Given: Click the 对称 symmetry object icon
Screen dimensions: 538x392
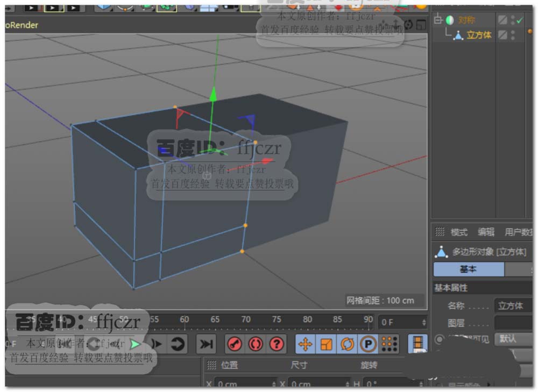Looking at the screenshot, I should tap(450, 20).
